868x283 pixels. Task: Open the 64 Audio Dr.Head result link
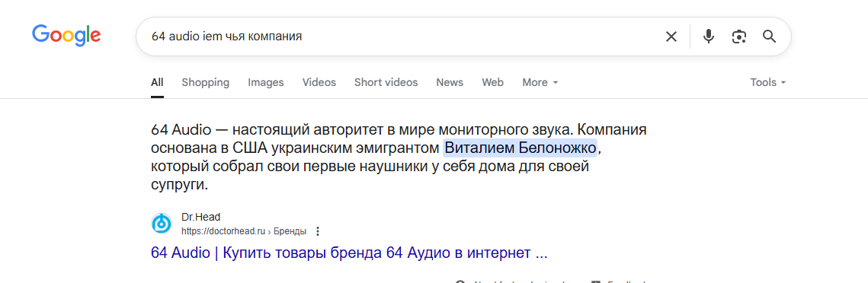click(x=349, y=253)
